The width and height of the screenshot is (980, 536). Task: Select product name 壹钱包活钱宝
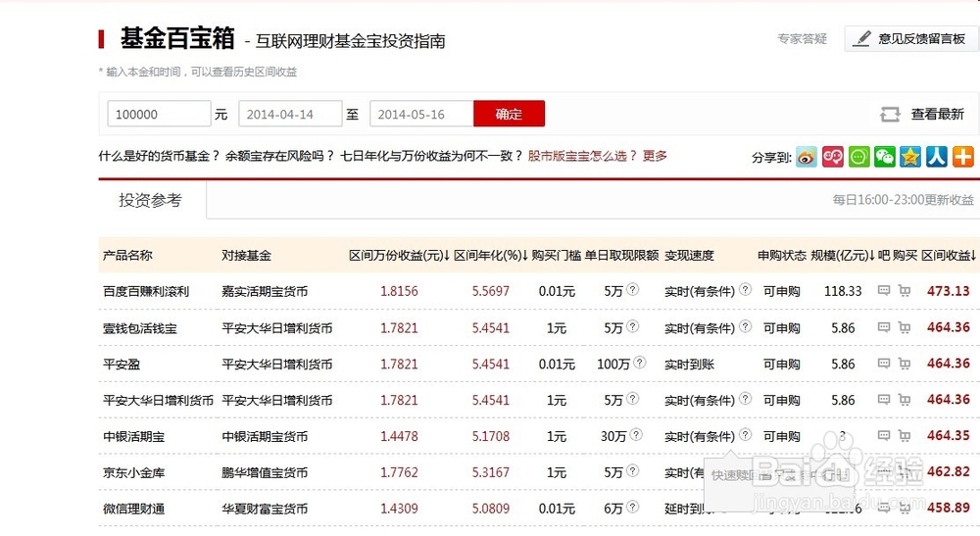tap(140, 328)
